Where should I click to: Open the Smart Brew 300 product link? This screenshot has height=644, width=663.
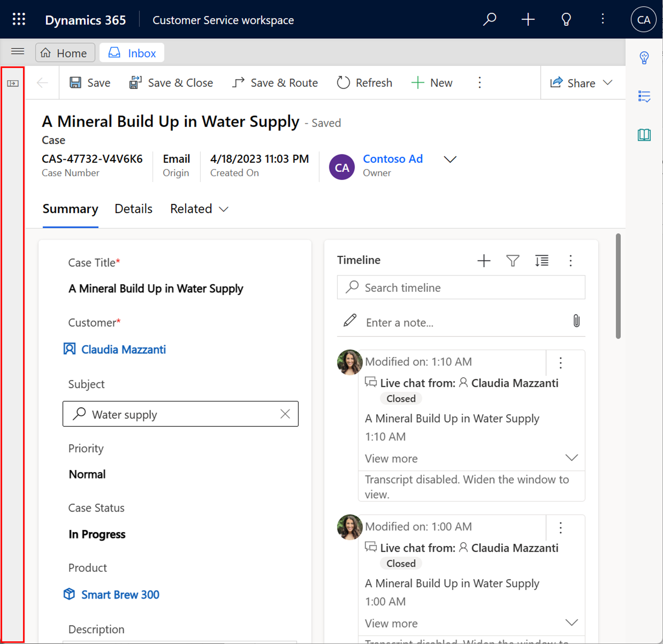point(120,594)
